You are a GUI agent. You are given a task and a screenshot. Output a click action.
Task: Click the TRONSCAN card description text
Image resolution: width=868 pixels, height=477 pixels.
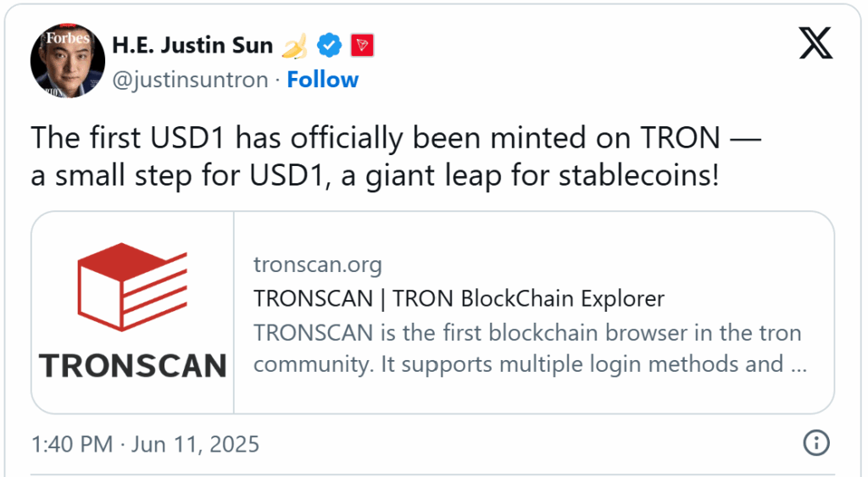(x=529, y=348)
